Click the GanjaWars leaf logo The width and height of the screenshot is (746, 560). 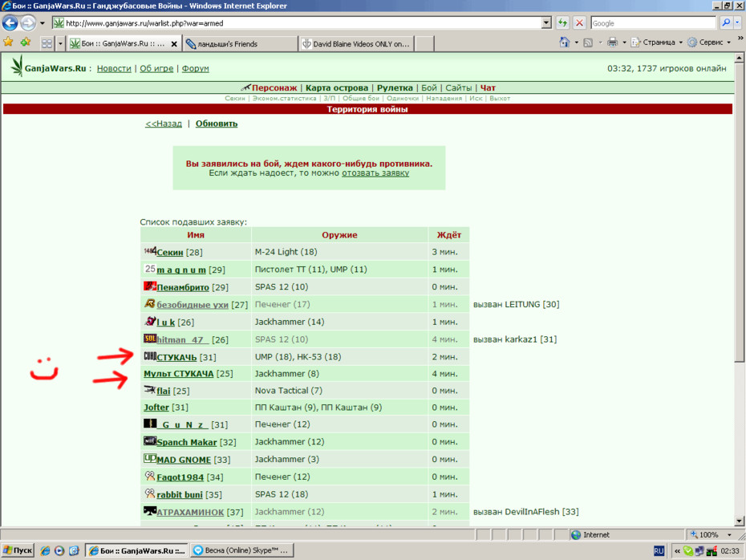point(17,66)
